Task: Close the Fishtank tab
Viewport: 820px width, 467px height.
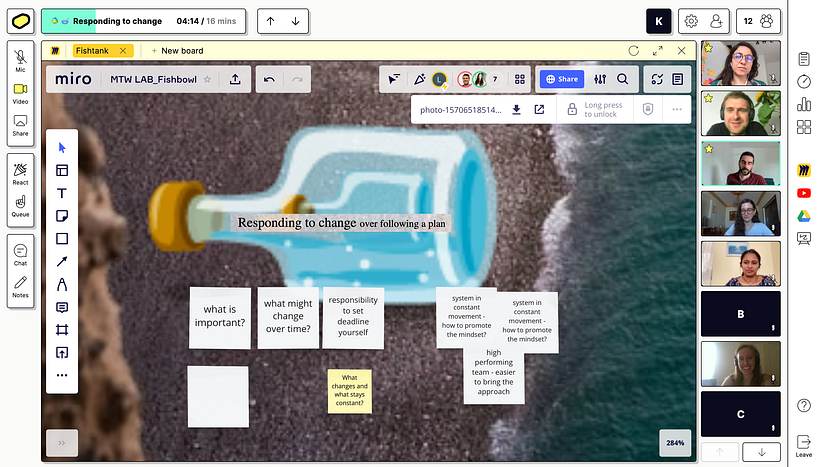Action: click(123, 51)
